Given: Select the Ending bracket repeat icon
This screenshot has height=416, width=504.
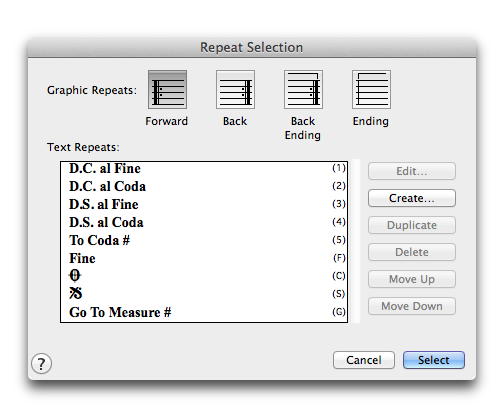Looking at the screenshot, I should [x=371, y=89].
